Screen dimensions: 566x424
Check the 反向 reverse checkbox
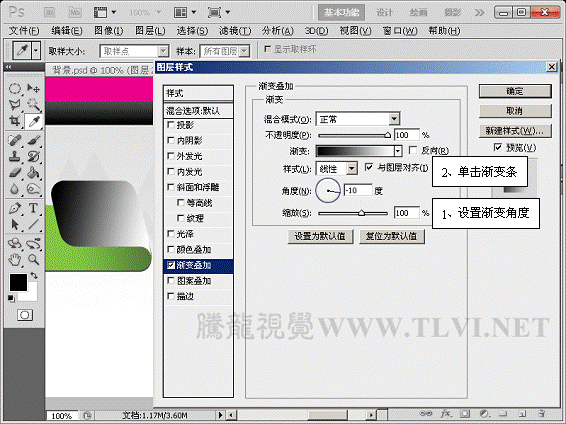413,150
